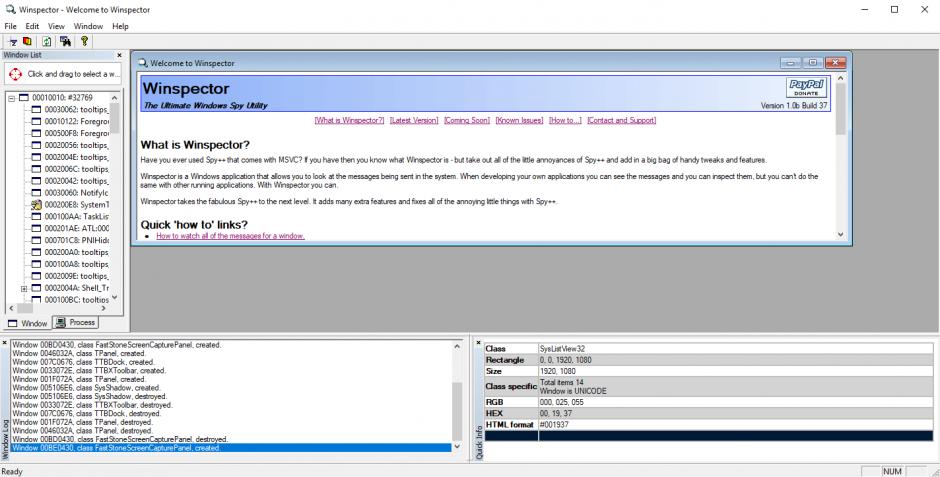The image size is (940, 477).
Task: Close the Welcome to Winspector child window
Action: coord(835,63)
